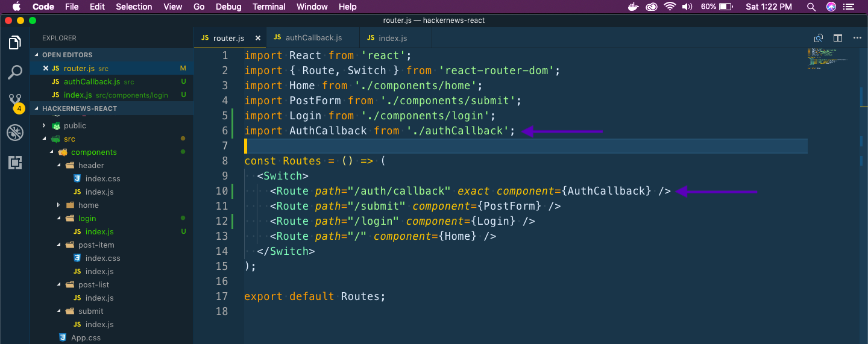Screen dimensions: 868x344
Task: Check the battery status at 60%
Action: pyautogui.click(x=717, y=7)
